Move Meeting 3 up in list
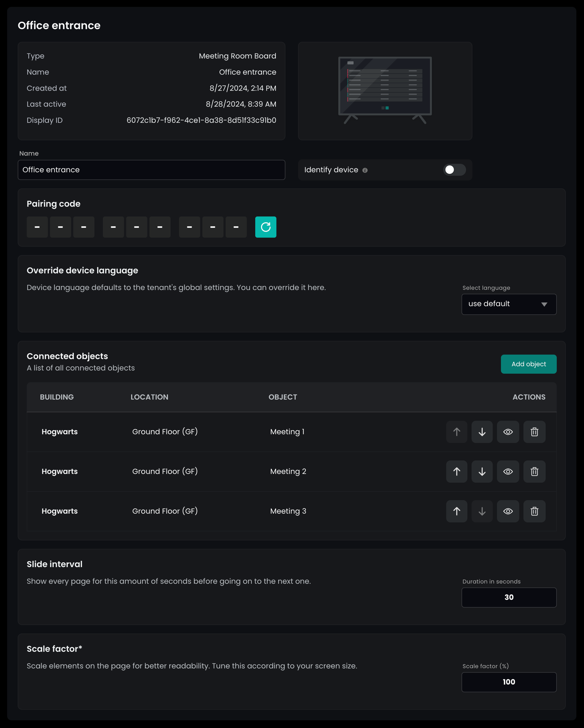The height and width of the screenshot is (728, 584). (456, 511)
